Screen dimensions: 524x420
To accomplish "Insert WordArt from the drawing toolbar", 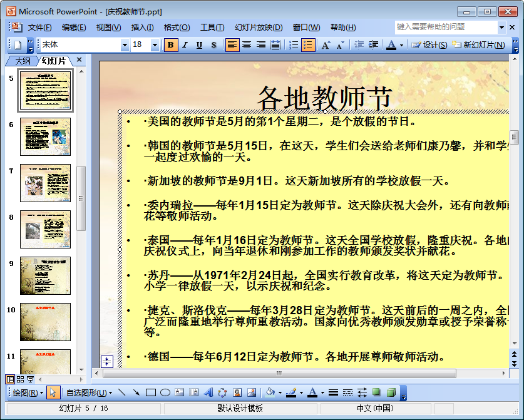I will pyautogui.click(x=208, y=393).
